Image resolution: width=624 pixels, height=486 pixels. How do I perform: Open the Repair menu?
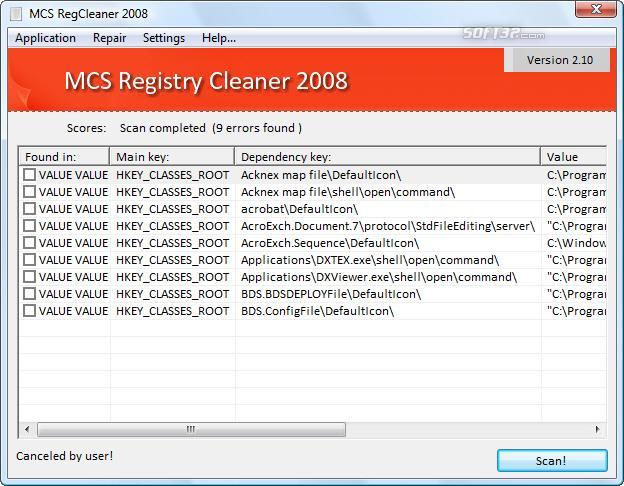coord(109,38)
